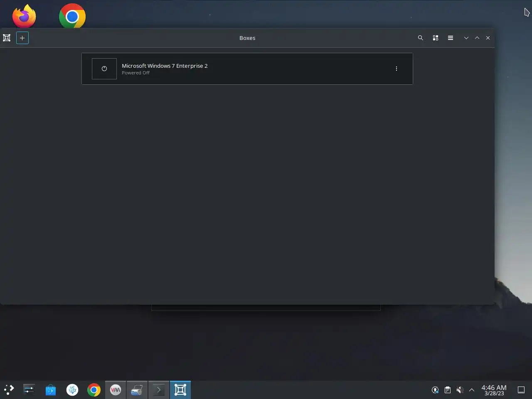
Task: Open the updates notifier in system tray
Action: (435, 390)
